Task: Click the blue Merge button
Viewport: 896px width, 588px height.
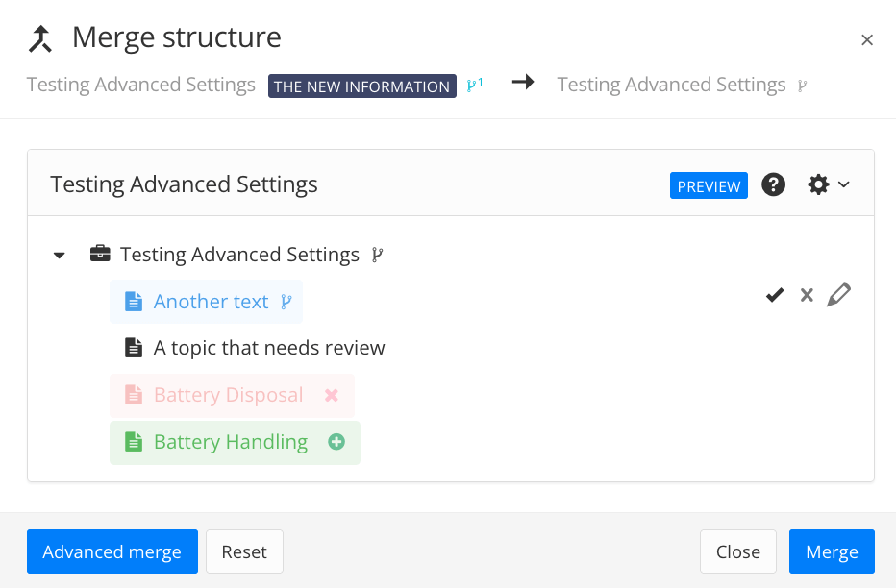Action: click(x=832, y=551)
